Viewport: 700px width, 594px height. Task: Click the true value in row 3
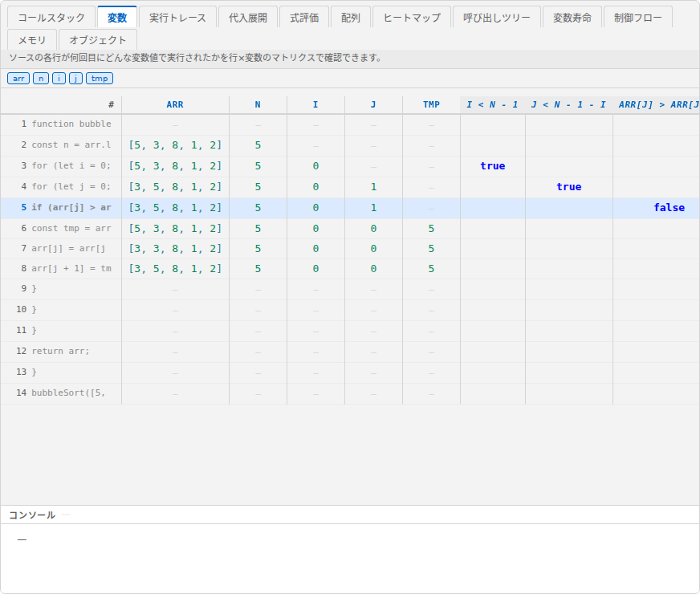(x=492, y=166)
